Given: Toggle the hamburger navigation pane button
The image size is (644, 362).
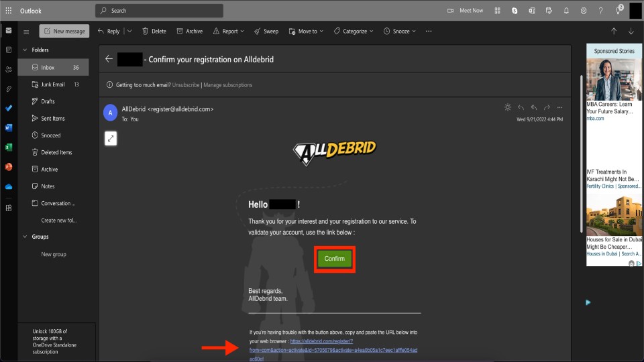Looking at the screenshot, I should point(26,32).
